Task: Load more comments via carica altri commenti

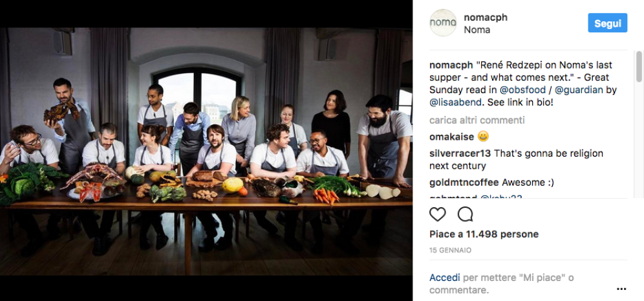Action: (x=477, y=120)
